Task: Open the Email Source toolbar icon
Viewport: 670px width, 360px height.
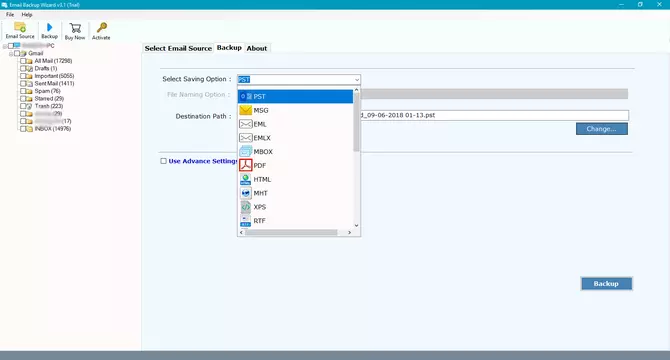Action: click(x=20, y=27)
